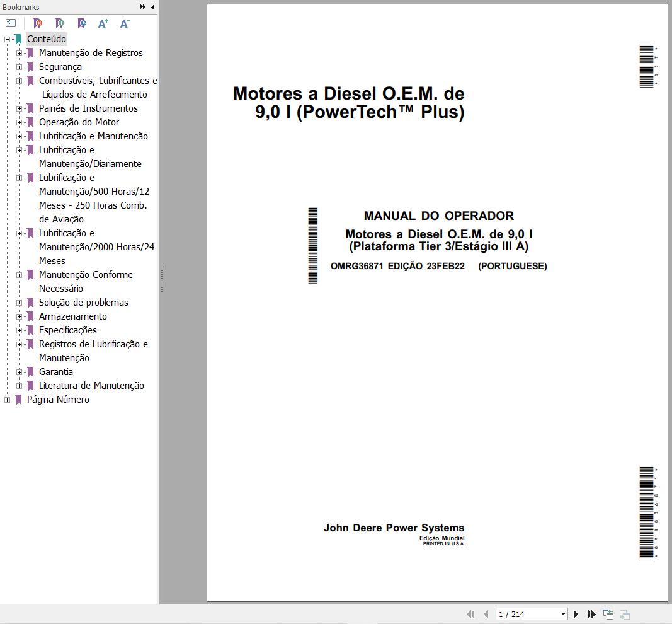Increase bookmark font size with A+
Screen dimensions: 672x624
tap(103, 23)
